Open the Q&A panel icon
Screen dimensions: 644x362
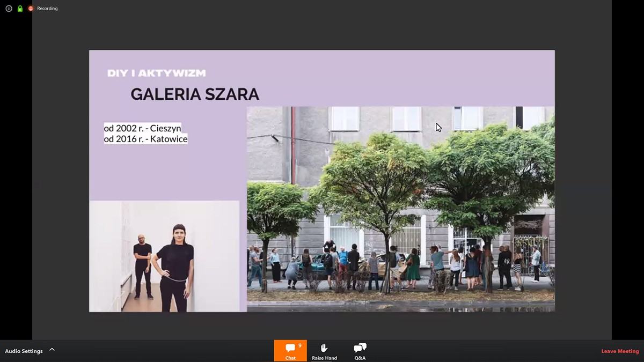[360, 348]
